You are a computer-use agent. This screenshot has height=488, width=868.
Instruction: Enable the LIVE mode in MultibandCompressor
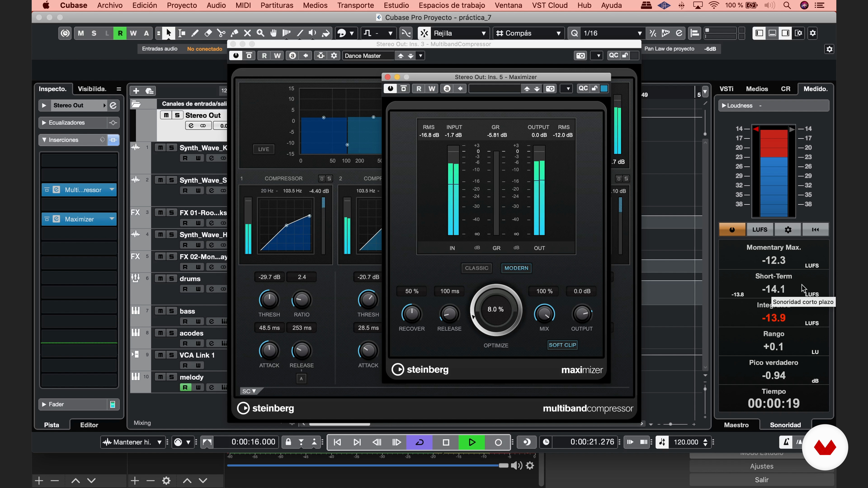click(x=264, y=149)
